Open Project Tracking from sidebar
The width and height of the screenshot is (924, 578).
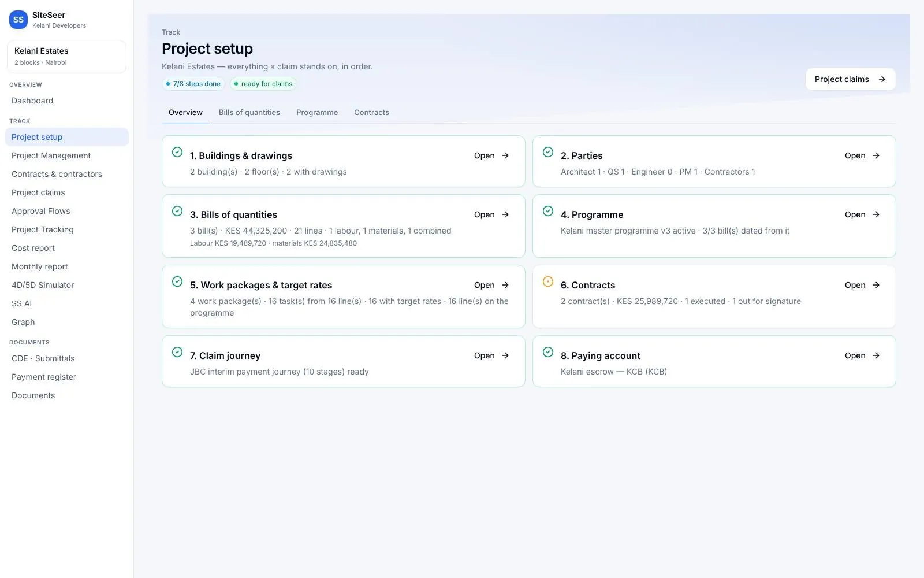[x=66, y=229]
